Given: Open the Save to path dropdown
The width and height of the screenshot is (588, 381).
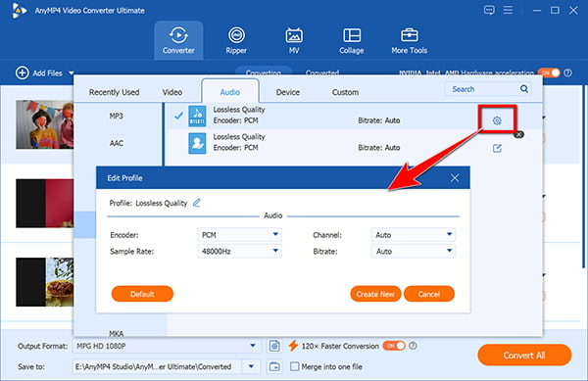Looking at the screenshot, I should point(251,366).
